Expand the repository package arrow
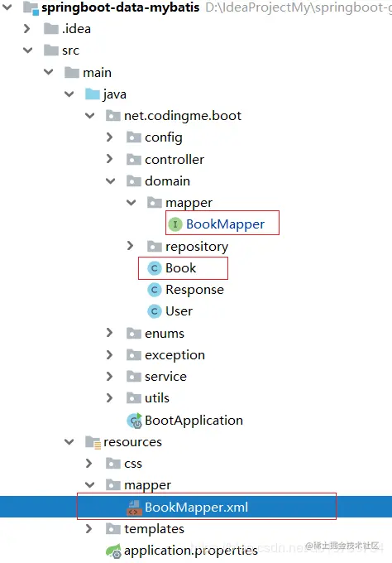 (130, 246)
